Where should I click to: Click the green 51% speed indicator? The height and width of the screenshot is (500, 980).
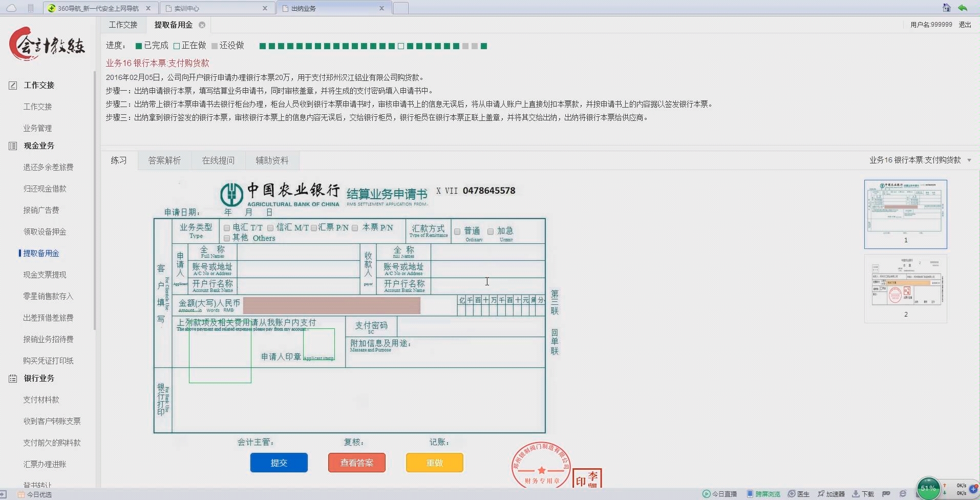[x=927, y=488]
